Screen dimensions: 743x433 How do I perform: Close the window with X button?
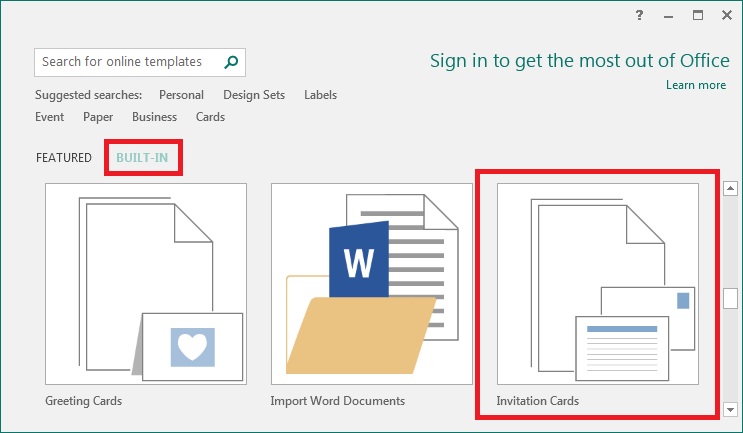pos(727,15)
